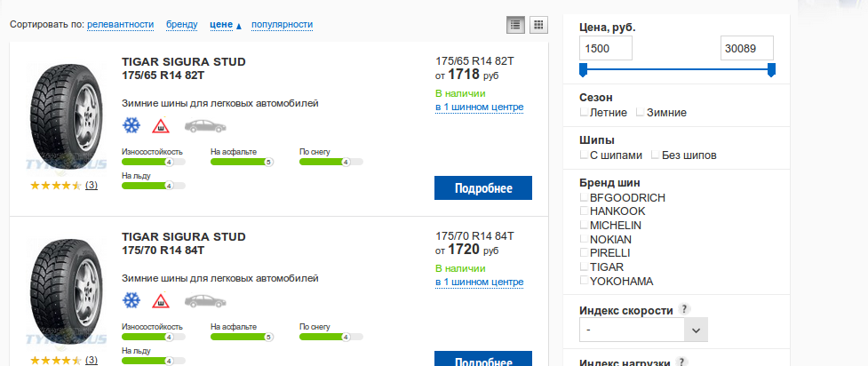Enable the Без шипов filter
868x366 pixels.
[656, 155]
